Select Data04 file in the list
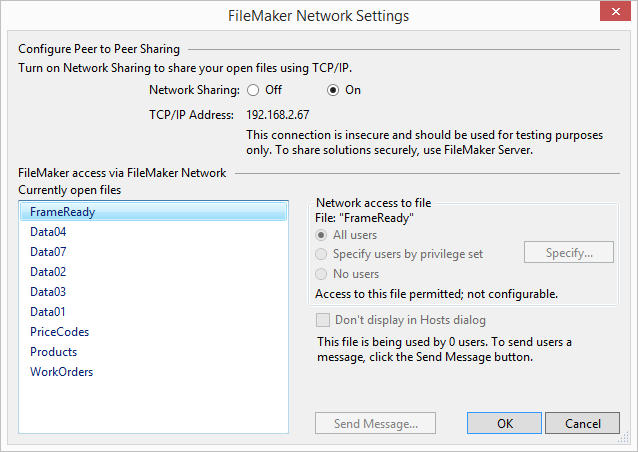 (48, 232)
